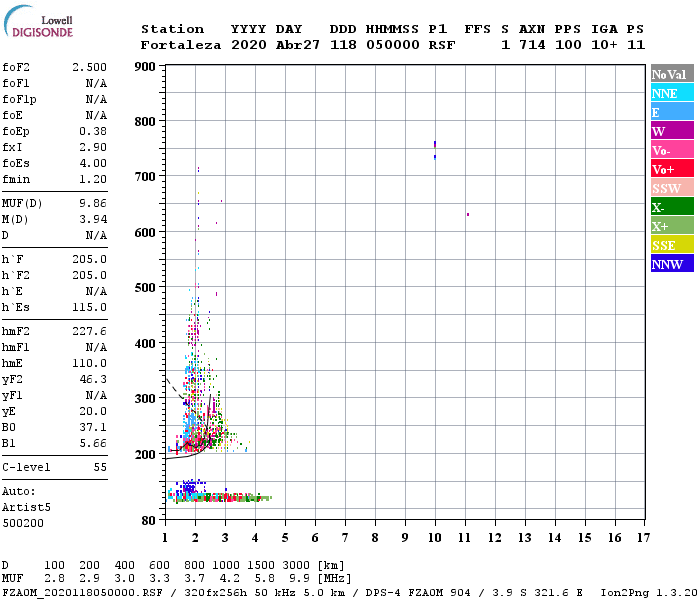
Task: Select the NNE cyan legend swatch
Action: [672, 93]
